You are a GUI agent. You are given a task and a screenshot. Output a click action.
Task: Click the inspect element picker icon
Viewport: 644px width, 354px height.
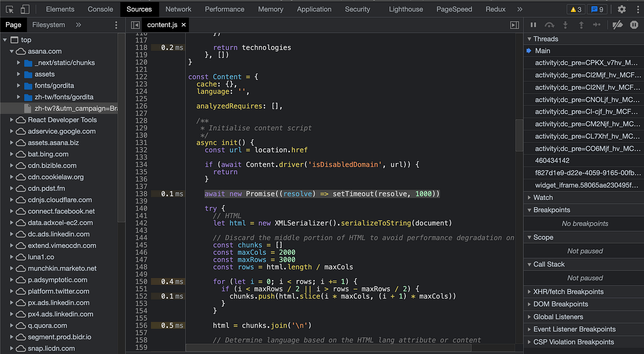[x=10, y=9]
